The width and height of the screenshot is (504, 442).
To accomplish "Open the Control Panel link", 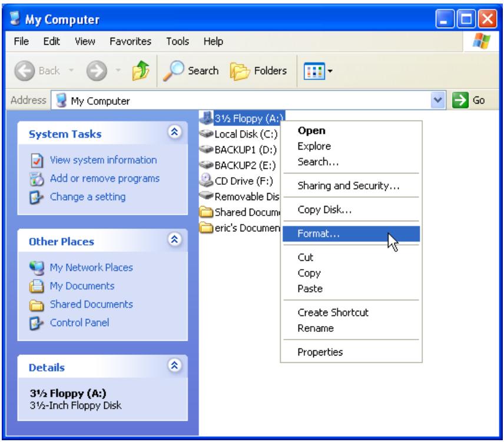I will 79,323.
